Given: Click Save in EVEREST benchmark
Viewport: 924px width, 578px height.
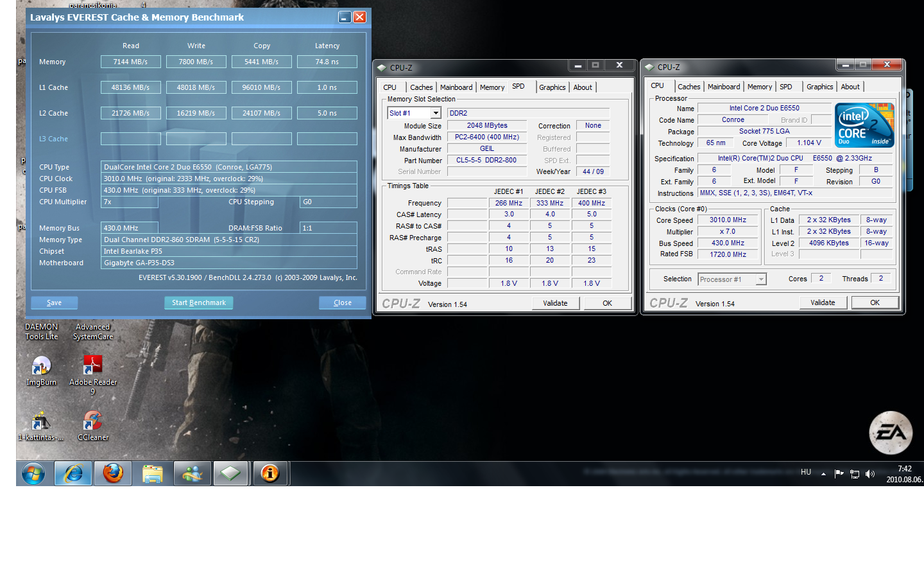Looking at the screenshot, I should coord(55,302).
